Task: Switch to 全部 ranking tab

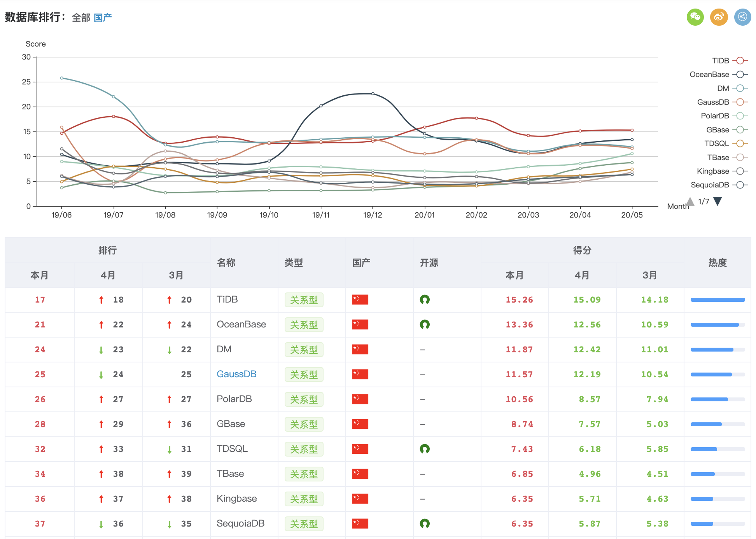Action: 81,18
